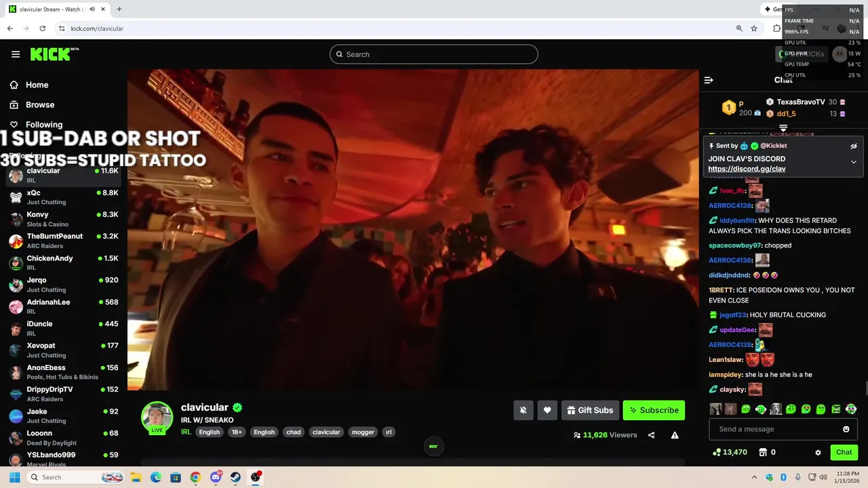Click username spacecowboy97 in chat
The image size is (868, 488).
pyautogui.click(x=735, y=245)
